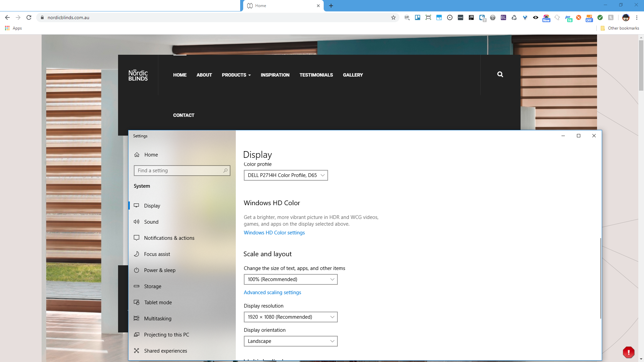Select Power & sleep in Settings
This screenshot has height=362, width=644.
pos(182,270)
